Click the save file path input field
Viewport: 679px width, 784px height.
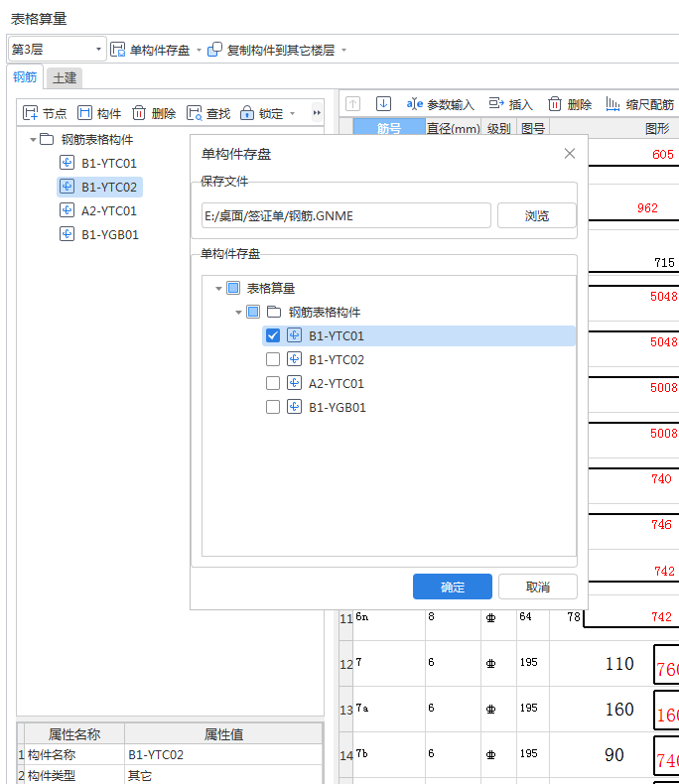pyautogui.click(x=346, y=215)
